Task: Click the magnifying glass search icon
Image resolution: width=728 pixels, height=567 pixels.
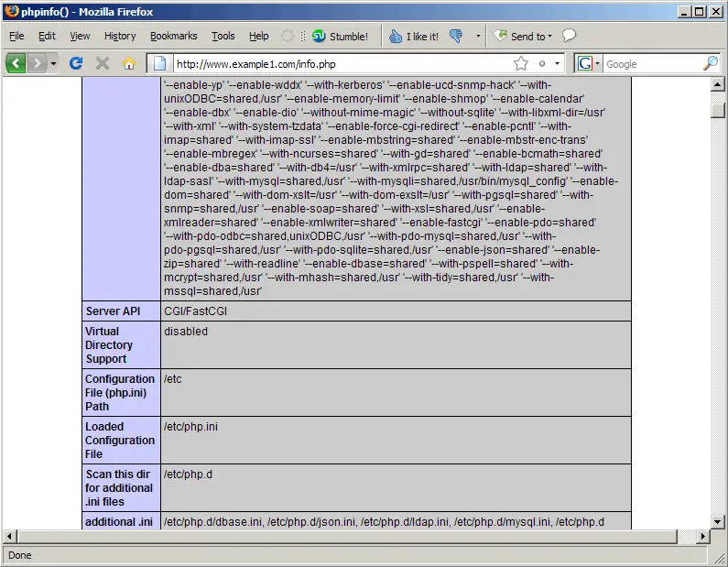Action: [711, 63]
